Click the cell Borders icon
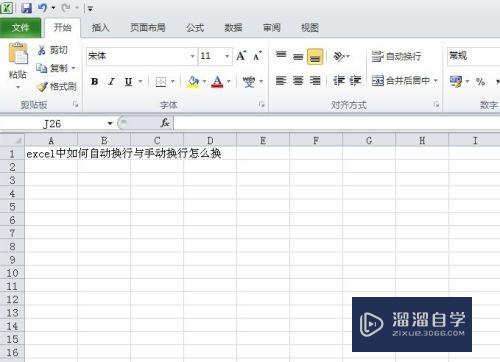The height and width of the screenshot is (362, 500). pos(161,81)
